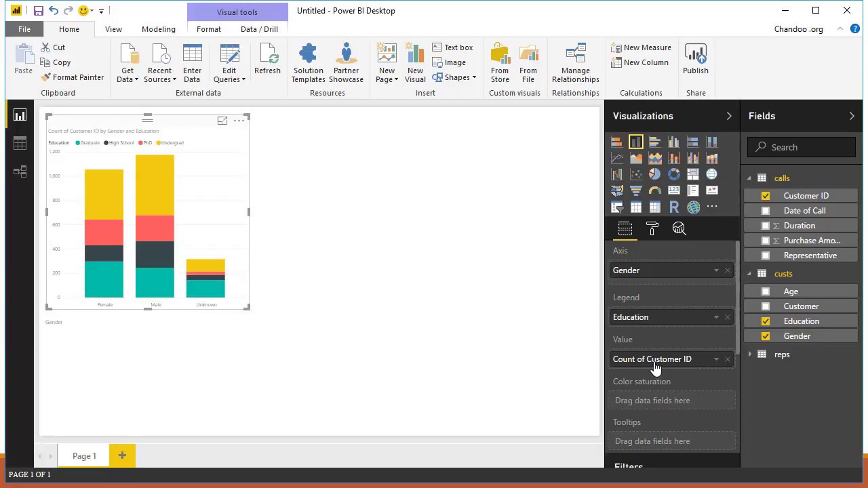Image resolution: width=868 pixels, height=488 pixels.
Task: Open the Gender axis field dropdown
Action: point(716,270)
